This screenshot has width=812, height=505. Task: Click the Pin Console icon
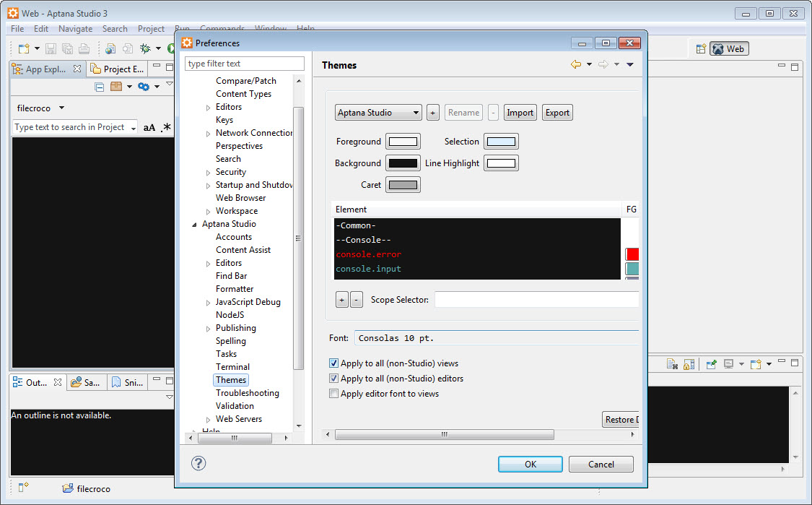[712, 365]
